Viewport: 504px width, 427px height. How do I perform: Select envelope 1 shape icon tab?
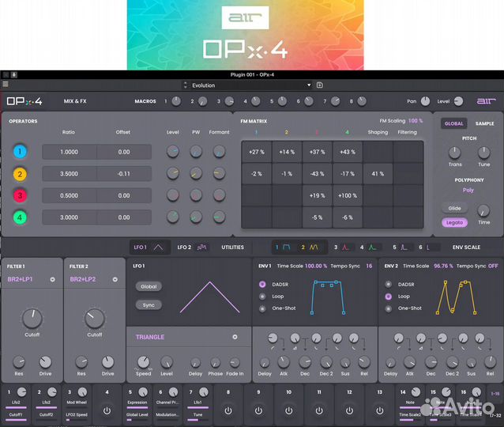point(283,248)
